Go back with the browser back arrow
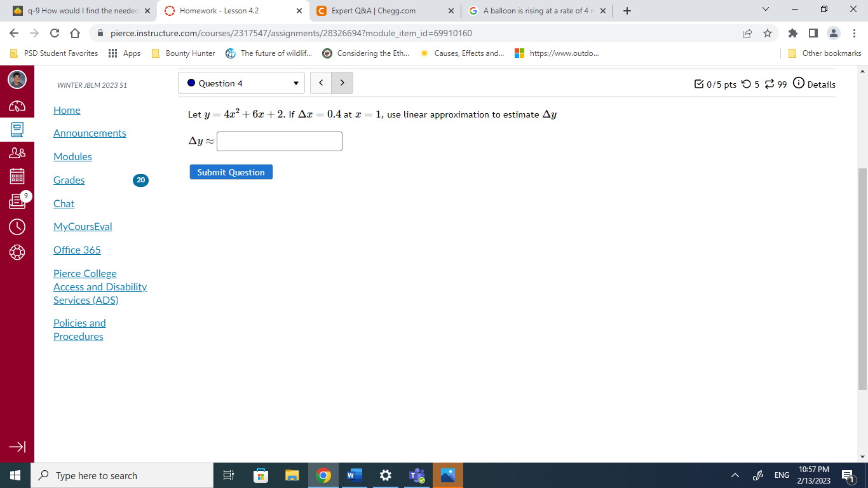 15,33
